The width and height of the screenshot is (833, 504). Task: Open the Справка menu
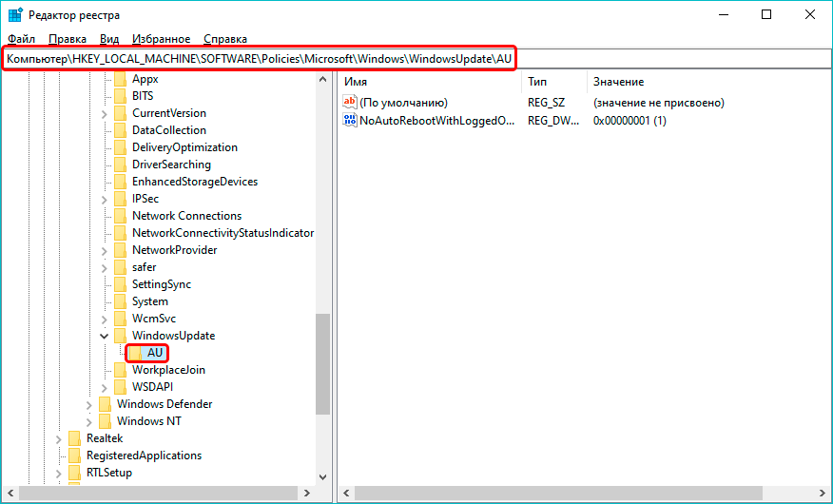225,39
